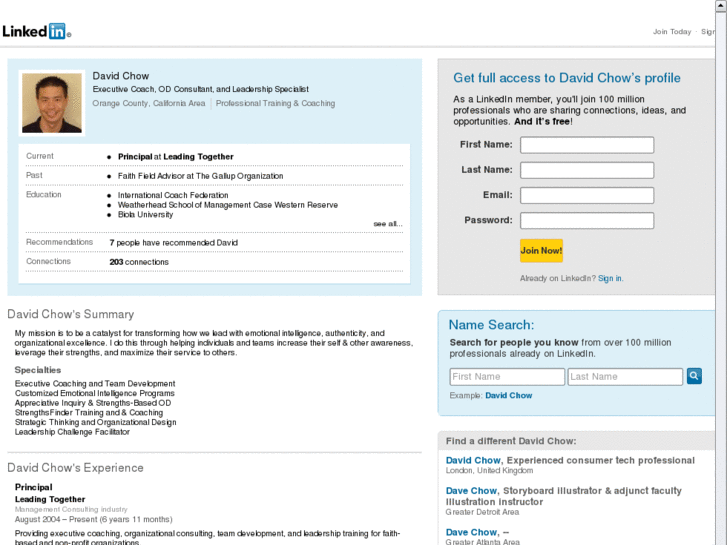Click into the Email field

(587, 195)
